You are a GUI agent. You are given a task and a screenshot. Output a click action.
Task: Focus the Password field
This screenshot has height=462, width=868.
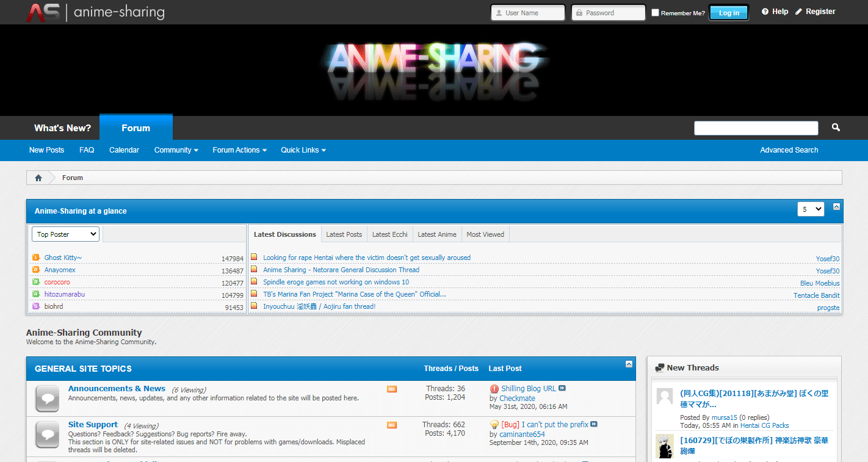coord(609,13)
